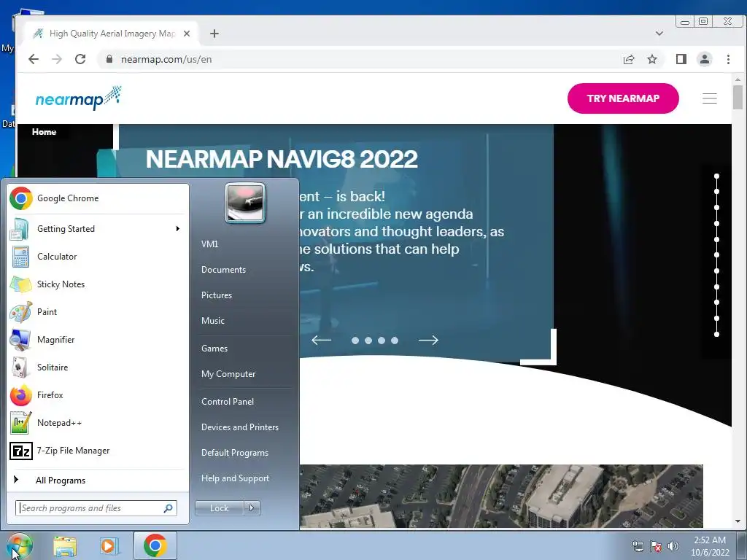Screen dimensions: 747x560
Task: Select first carousel dot indicator
Action: point(355,341)
